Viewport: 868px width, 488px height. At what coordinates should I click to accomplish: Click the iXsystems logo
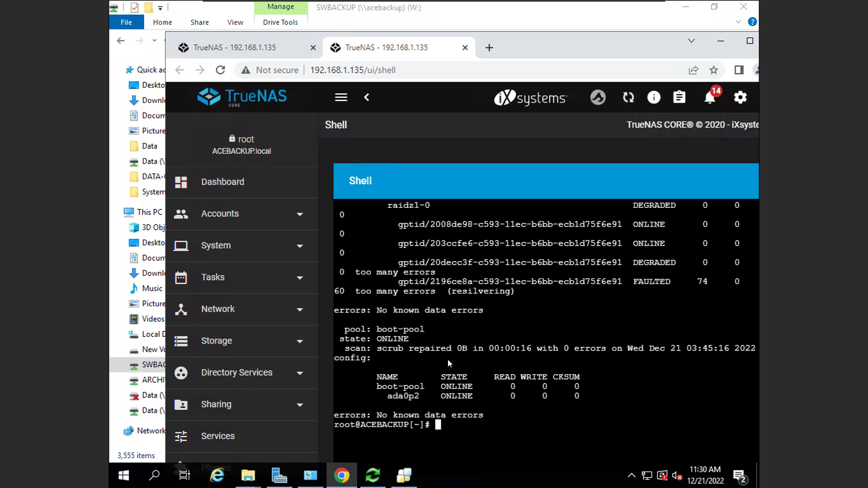pos(530,97)
